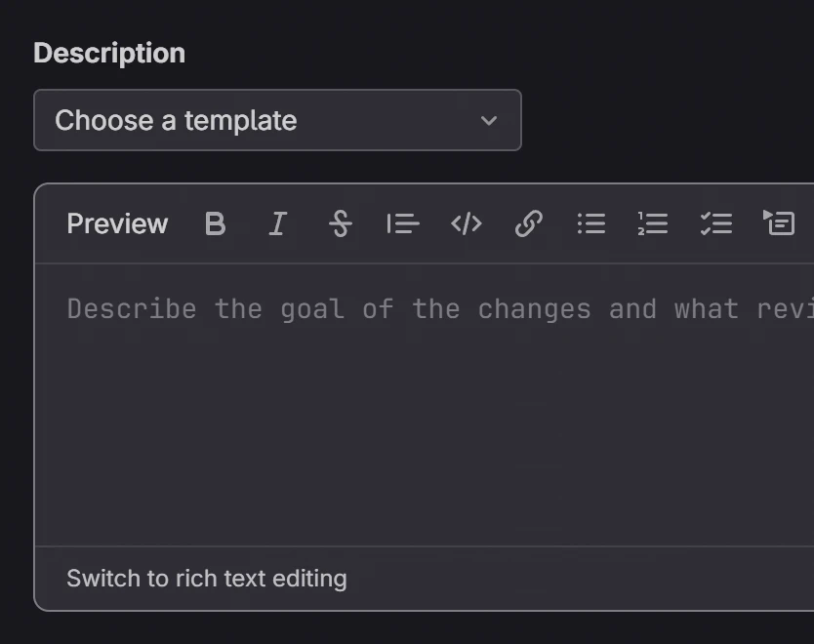Switch to rich text editing

206,579
